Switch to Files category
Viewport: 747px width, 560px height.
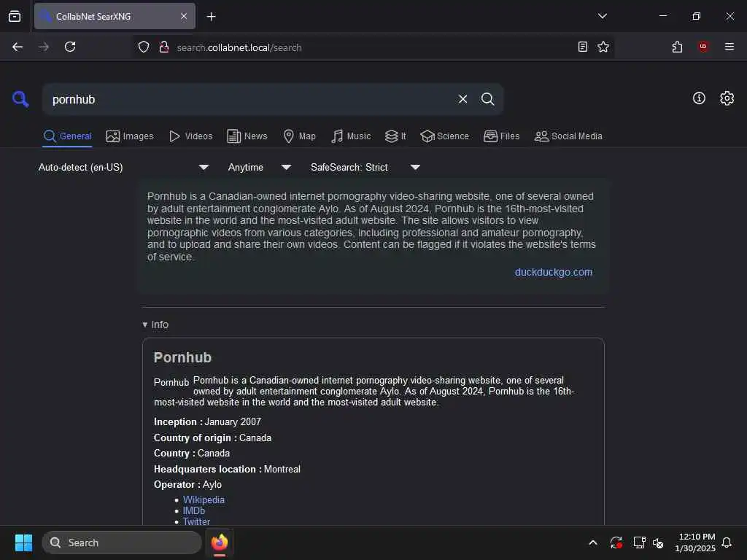[x=501, y=136]
